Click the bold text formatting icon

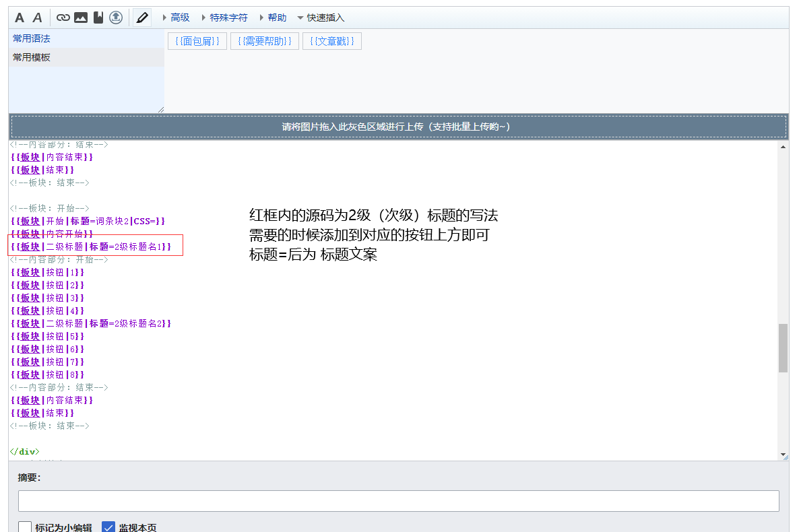20,18
